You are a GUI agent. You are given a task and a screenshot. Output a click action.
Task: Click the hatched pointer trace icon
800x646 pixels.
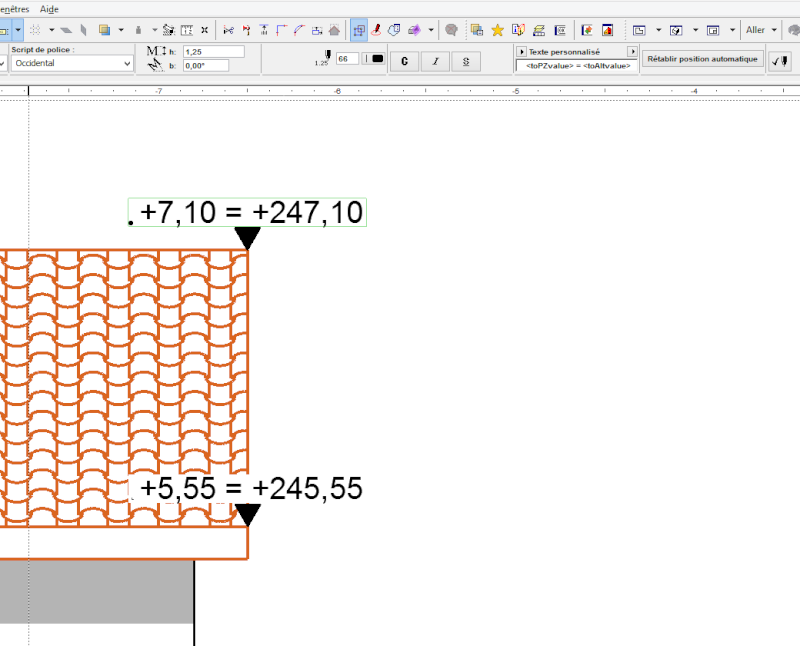168,30
